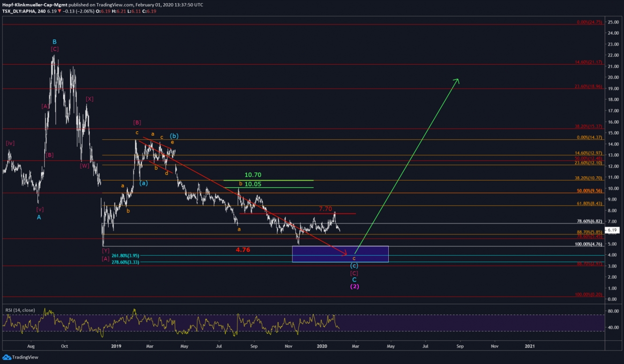Viewport: 624px width, 364px height.
Task: Select the 38.20%(10.70) retracement label
Action: 588,178
